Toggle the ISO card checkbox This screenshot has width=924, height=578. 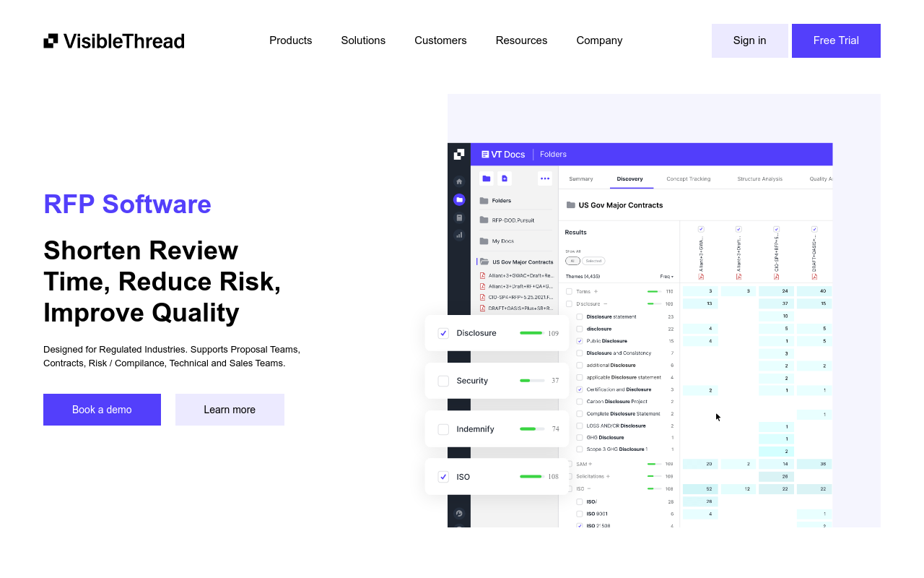[443, 477]
